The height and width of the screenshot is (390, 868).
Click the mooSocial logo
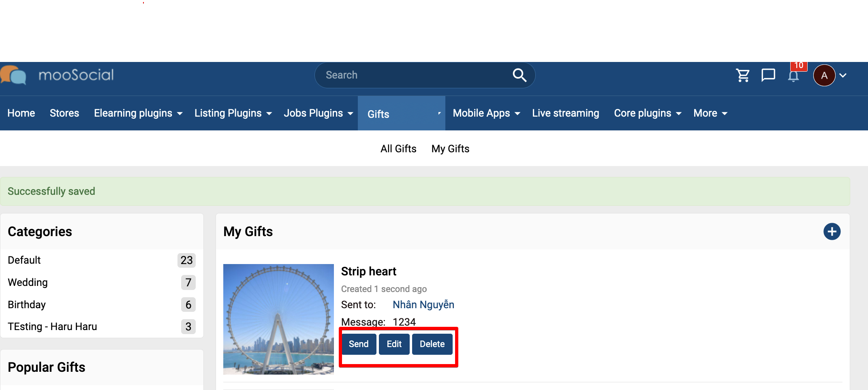[x=57, y=75]
